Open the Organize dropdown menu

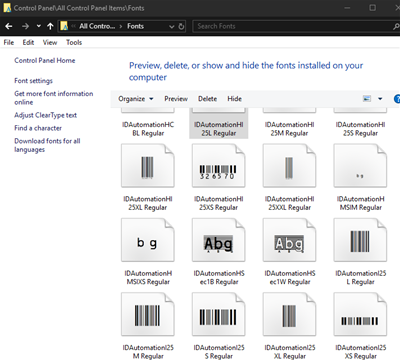[x=136, y=99]
